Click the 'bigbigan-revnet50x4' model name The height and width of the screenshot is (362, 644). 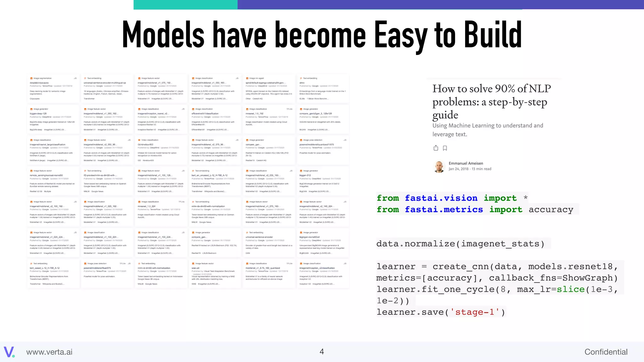click(310, 237)
